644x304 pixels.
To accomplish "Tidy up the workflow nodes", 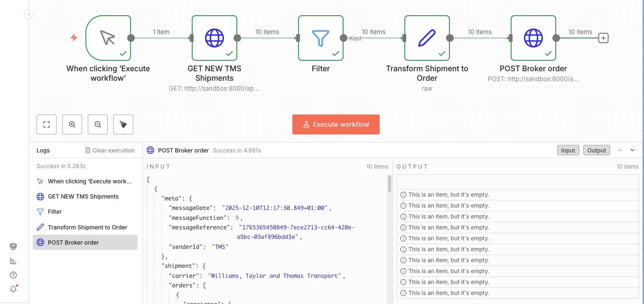I will point(123,124).
